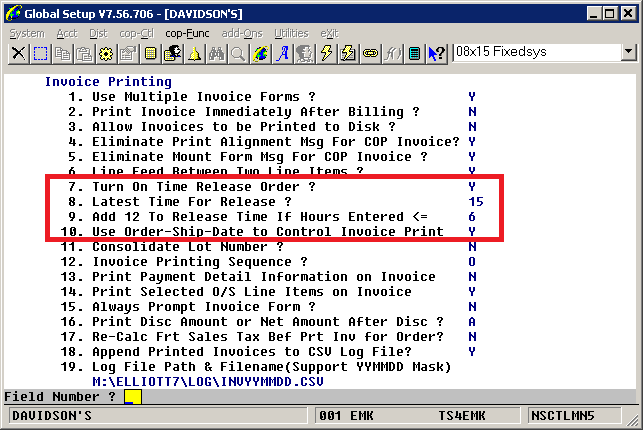Open the font dropdown arrow
This screenshot has width=643, height=430.
(x=628, y=52)
